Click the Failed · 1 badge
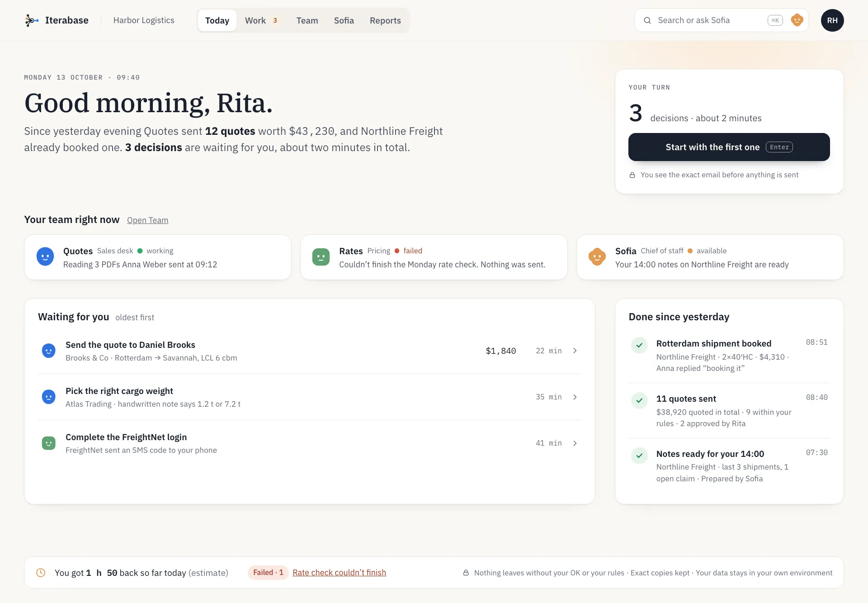The image size is (868, 603). [268, 573]
